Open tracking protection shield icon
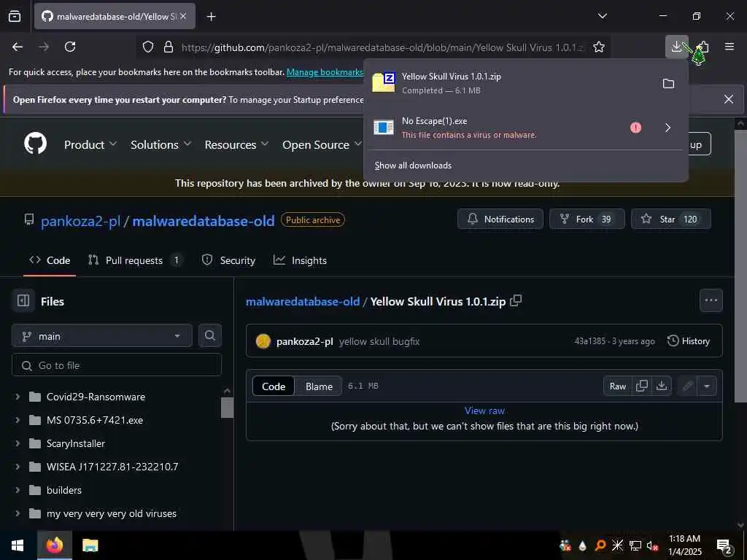Image resolution: width=747 pixels, height=560 pixels. tap(148, 47)
